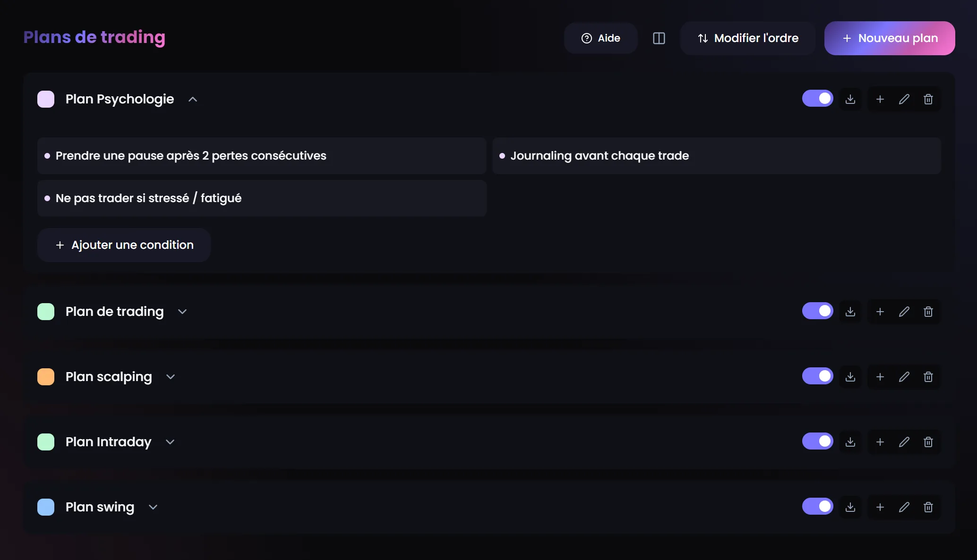Delete the Plan scalping entry
Viewport: 977px width, 560px height.
pos(928,377)
